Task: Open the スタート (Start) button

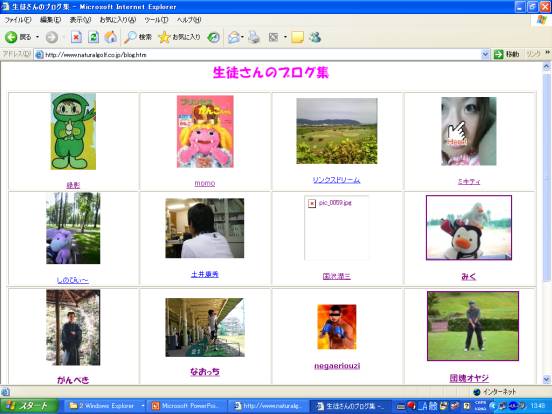Action: (29, 406)
